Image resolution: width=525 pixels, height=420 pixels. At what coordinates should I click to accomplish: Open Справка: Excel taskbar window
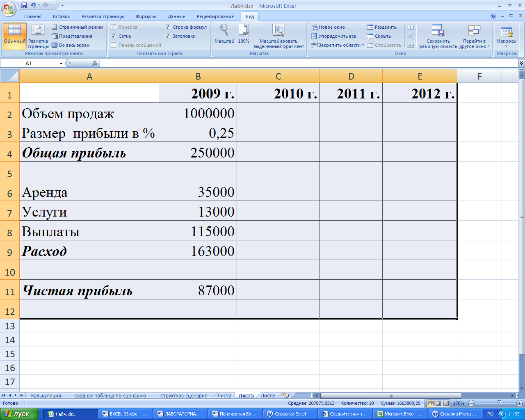(x=290, y=414)
